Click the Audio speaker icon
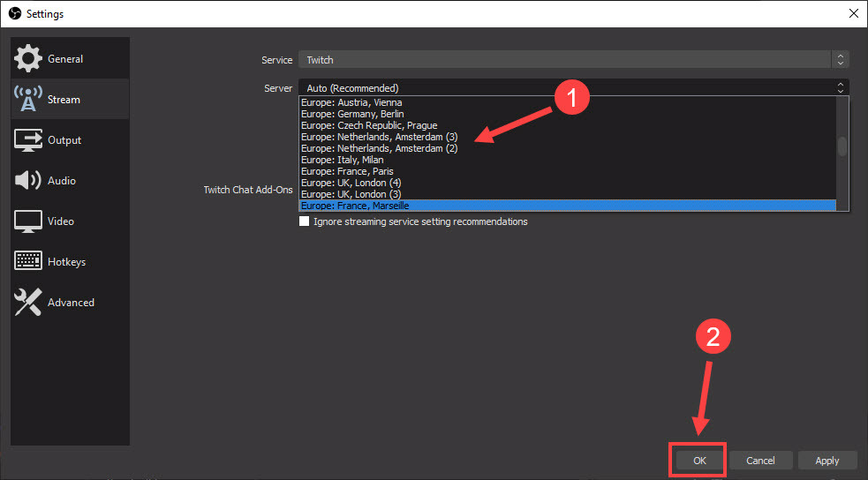 28,181
